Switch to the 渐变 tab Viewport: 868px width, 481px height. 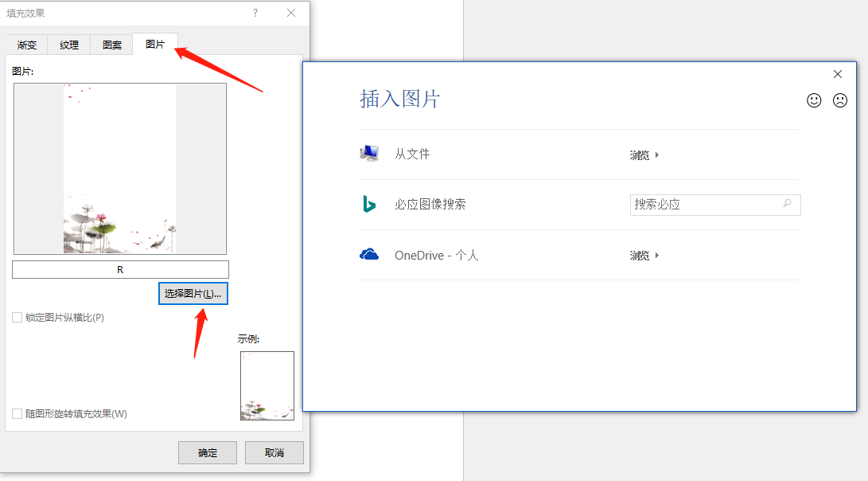pos(26,45)
